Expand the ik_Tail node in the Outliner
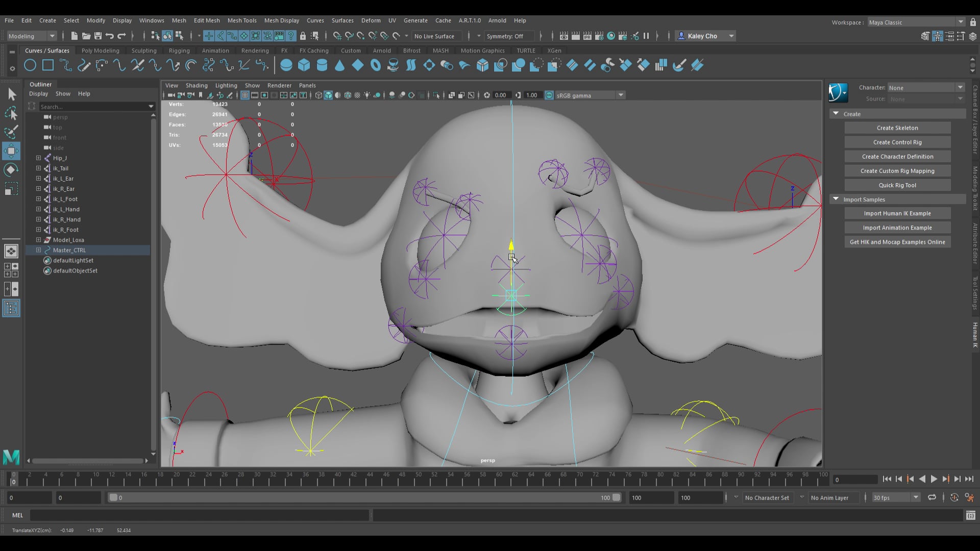Image resolution: width=980 pixels, height=551 pixels. (38, 168)
